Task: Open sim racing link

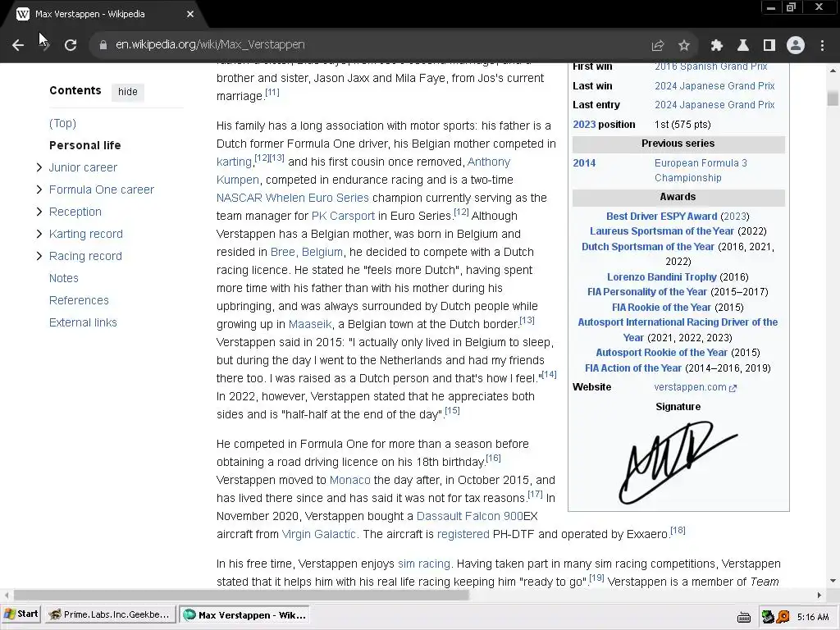Action: (x=424, y=564)
